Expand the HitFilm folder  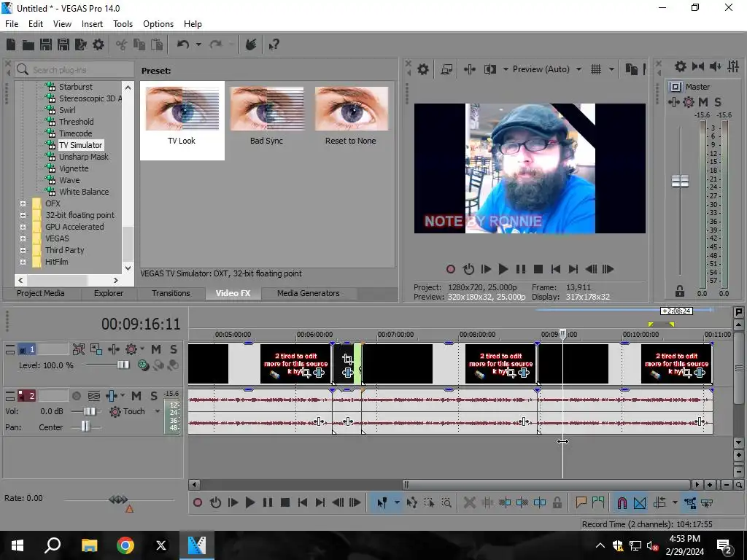pos(23,262)
